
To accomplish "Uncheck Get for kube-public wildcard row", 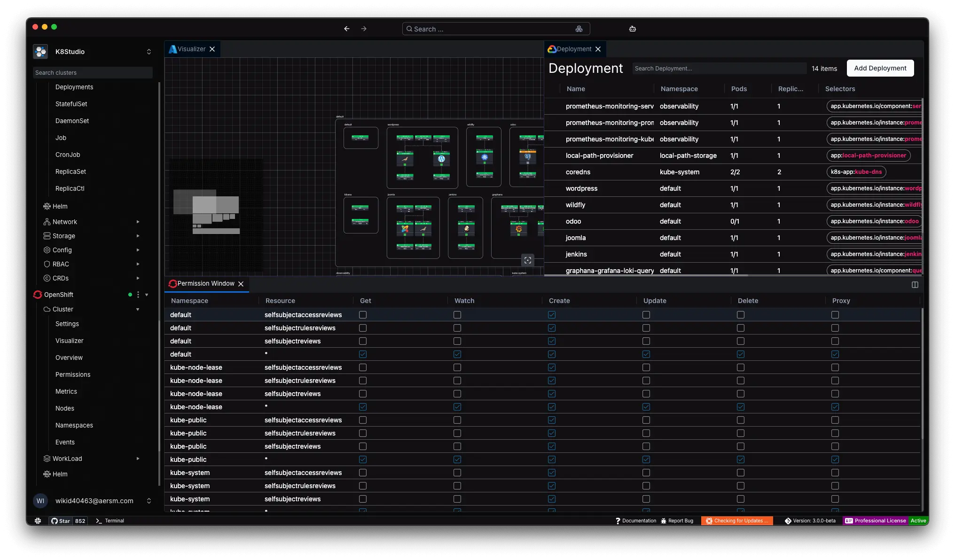I will (363, 459).
